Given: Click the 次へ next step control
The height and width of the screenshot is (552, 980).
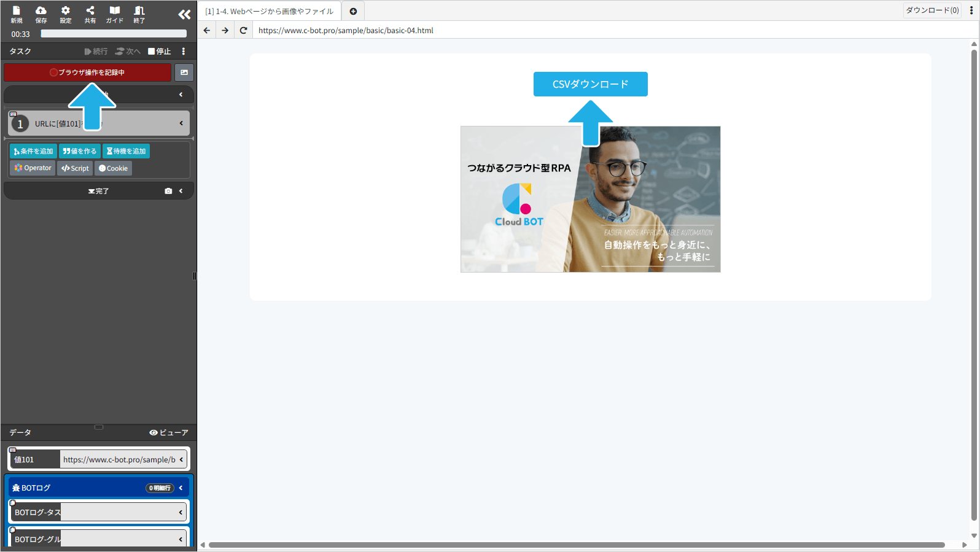Looking at the screenshot, I should 128,52.
